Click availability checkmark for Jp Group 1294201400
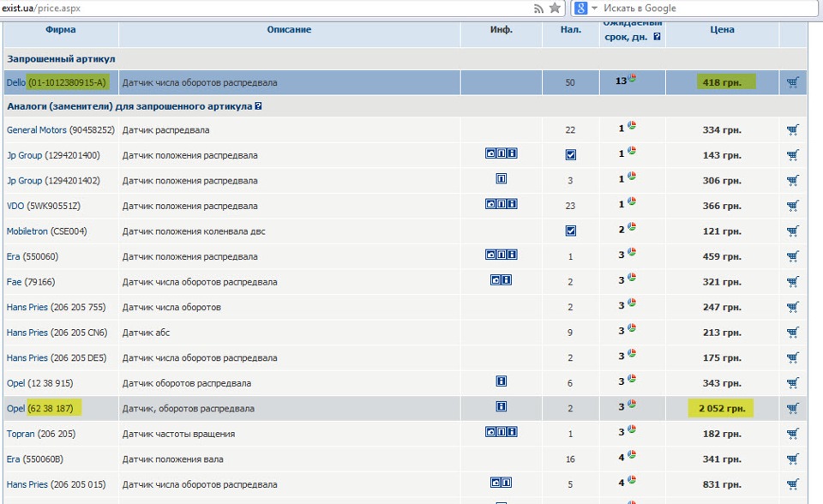 (571, 155)
